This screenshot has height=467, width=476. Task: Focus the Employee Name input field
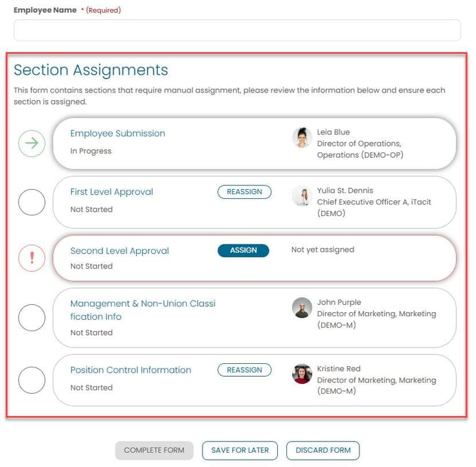[x=237, y=31]
